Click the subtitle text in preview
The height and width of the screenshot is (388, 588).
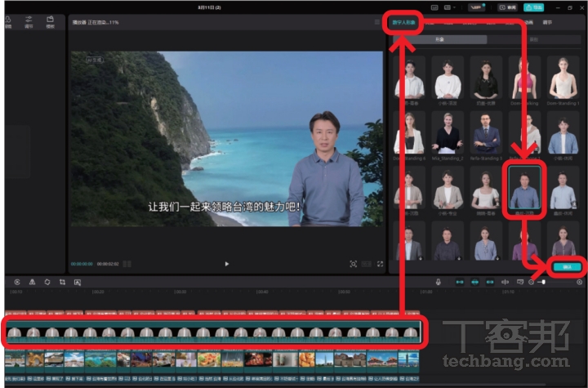225,207
